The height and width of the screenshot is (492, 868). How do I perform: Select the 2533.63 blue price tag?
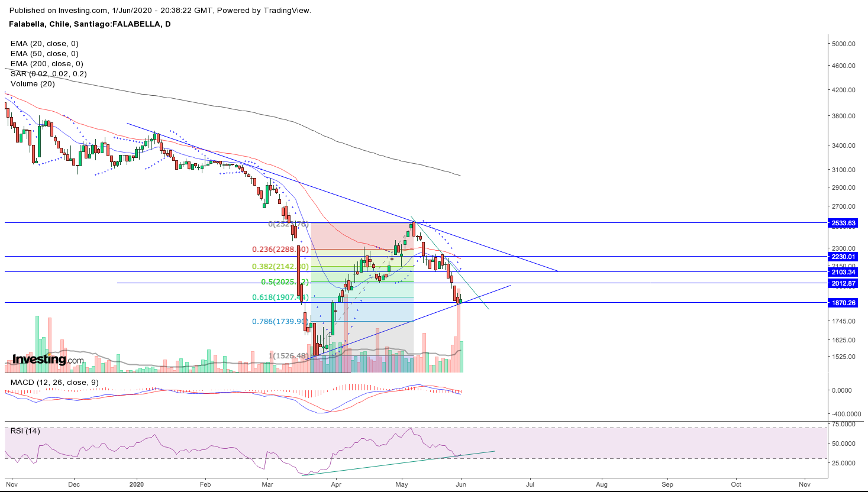[844, 224]
